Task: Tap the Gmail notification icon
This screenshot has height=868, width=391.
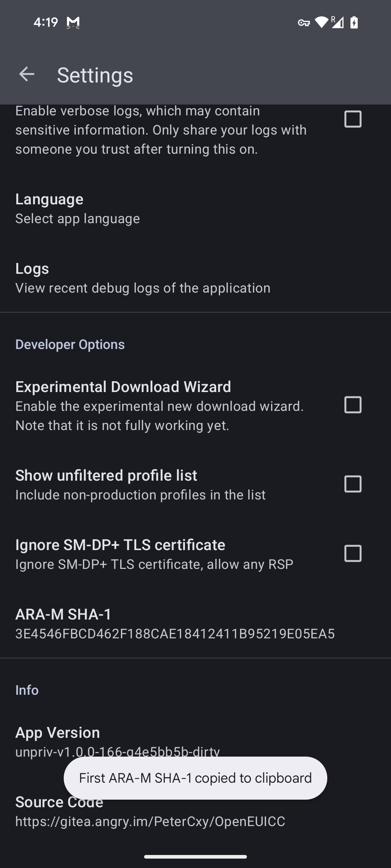Action: point(73,23)
